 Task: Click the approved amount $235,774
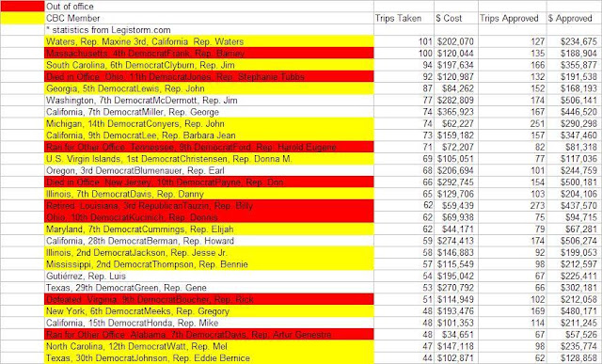coord(578,346)
